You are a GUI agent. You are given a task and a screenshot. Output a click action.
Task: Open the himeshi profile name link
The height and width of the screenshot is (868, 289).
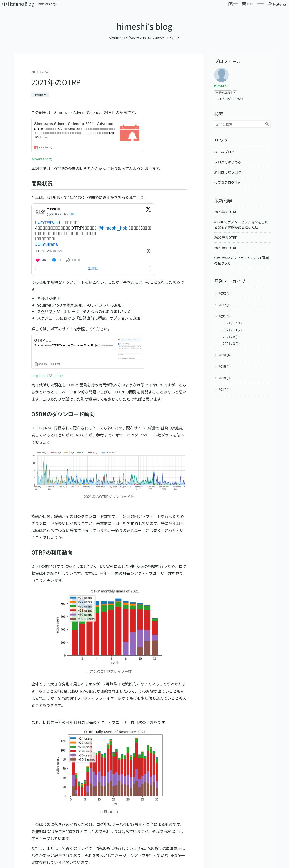[x=221, y=86]
